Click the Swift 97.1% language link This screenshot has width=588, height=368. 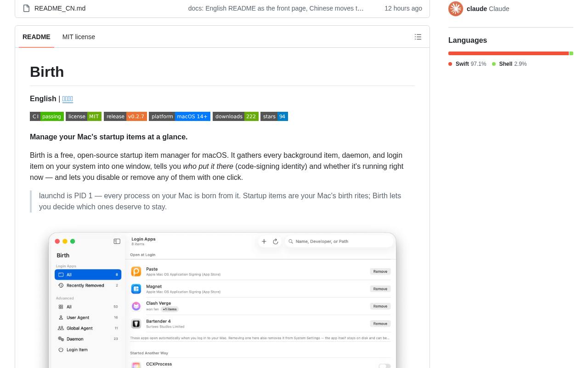[x=467, y=64]
